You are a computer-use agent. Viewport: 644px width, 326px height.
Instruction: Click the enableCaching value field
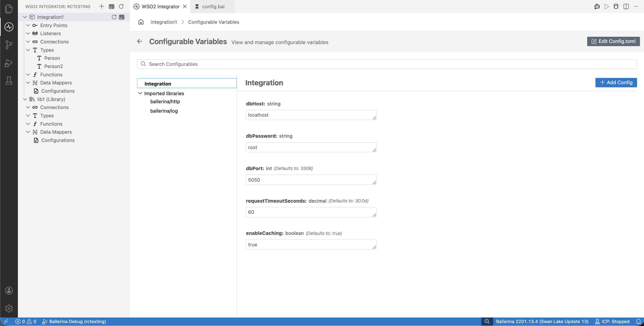pyautogui.click(x=311, y=245)
